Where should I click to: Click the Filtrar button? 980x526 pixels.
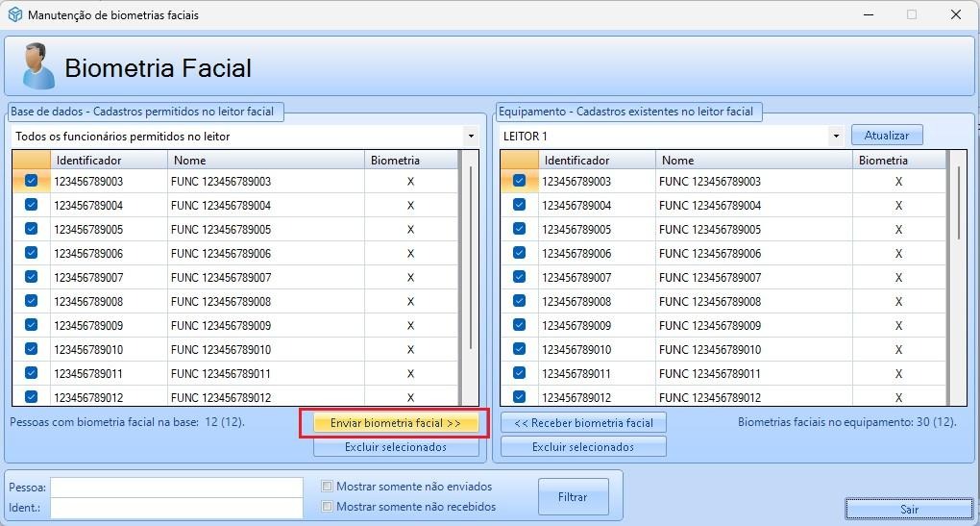[573, 497]
